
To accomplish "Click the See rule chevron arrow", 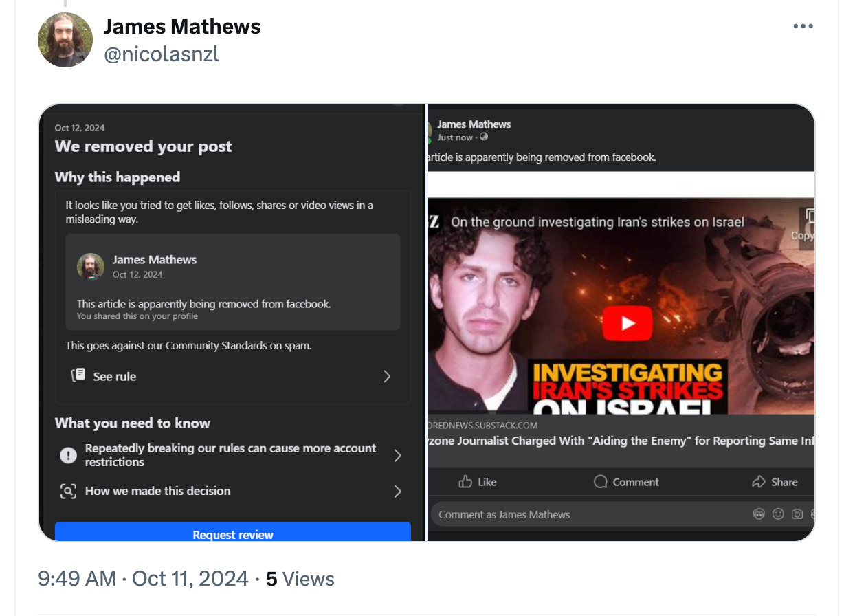I will tap(387, 376).
